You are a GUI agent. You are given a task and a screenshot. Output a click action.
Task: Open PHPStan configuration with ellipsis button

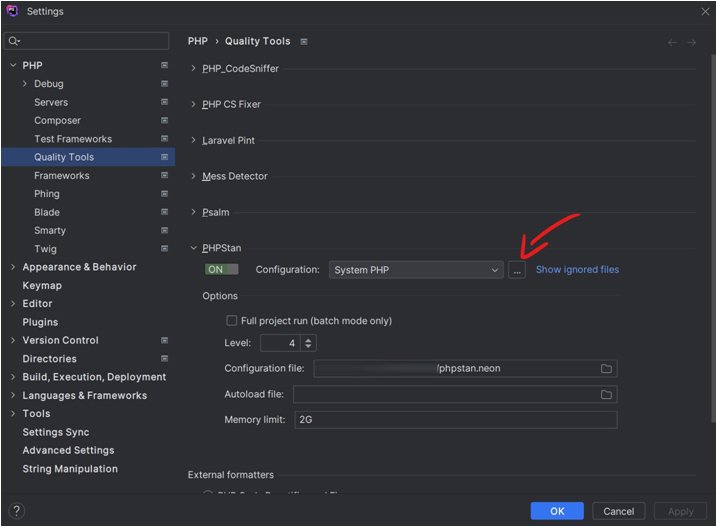click(x=517, y=270)
